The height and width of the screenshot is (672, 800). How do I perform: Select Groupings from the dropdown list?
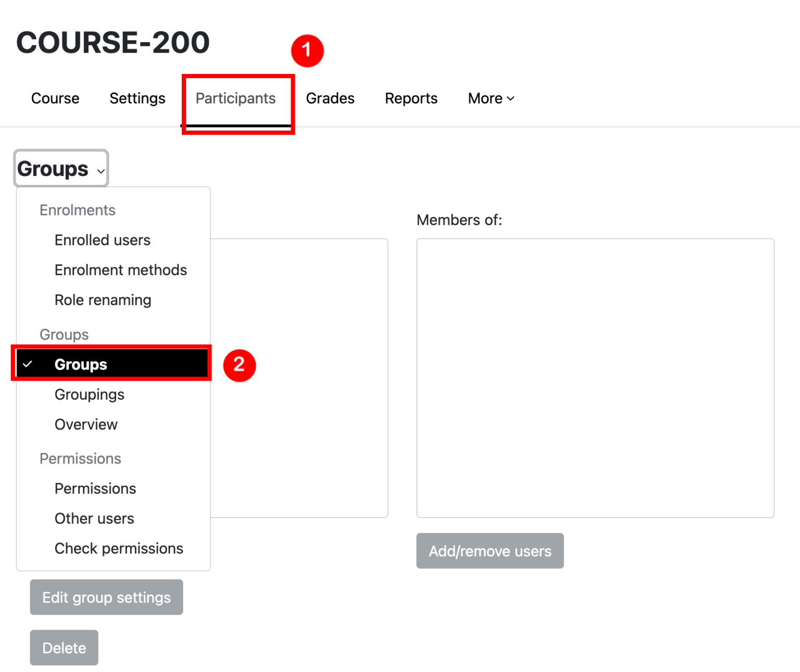[89, 395]
